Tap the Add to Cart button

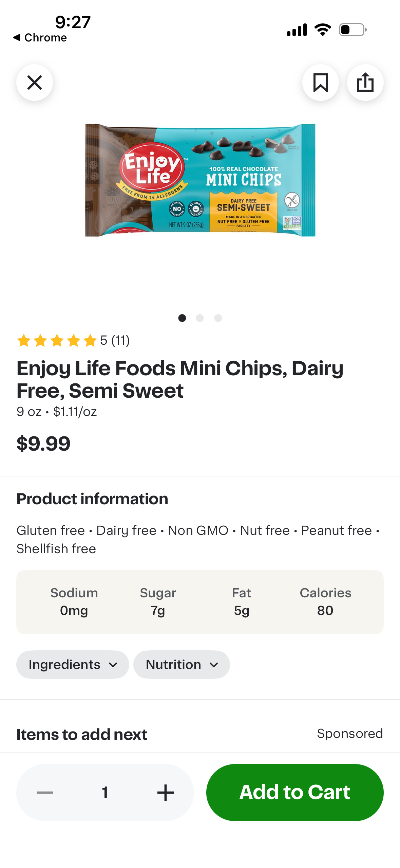click(x=294, y=793)
